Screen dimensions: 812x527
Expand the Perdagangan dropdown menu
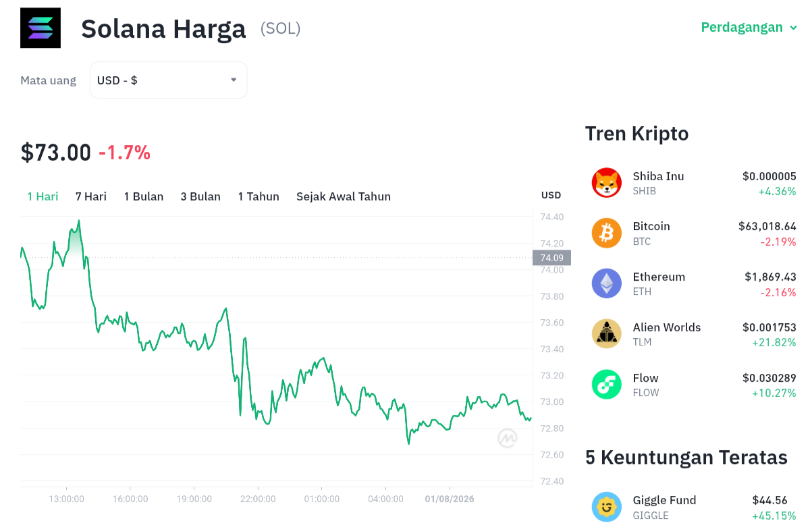click(749, 28)
